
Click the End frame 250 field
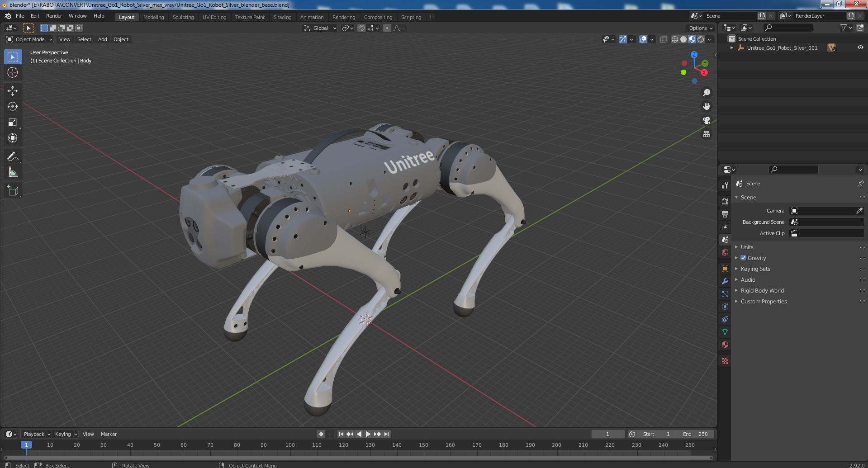(695, 434)
